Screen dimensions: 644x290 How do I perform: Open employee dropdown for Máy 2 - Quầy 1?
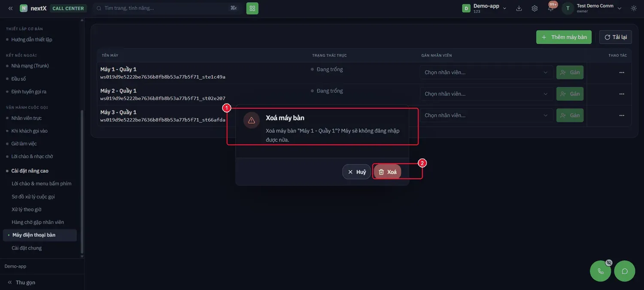pyautogui.click(x=486, y=94)
